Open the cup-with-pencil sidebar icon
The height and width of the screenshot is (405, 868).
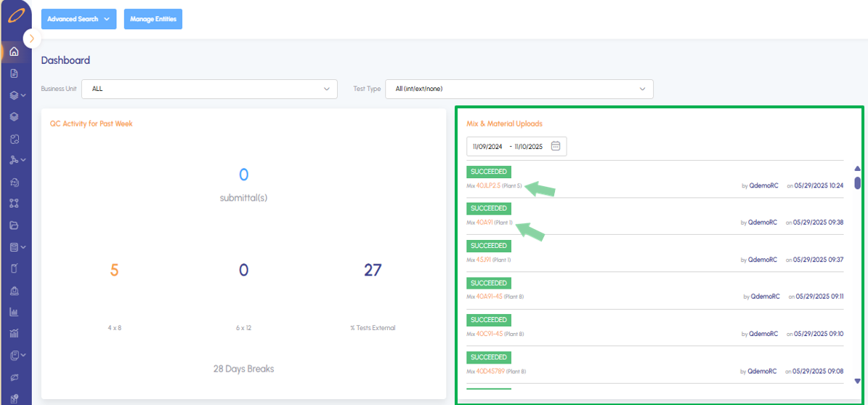click(x=15, y=269)
